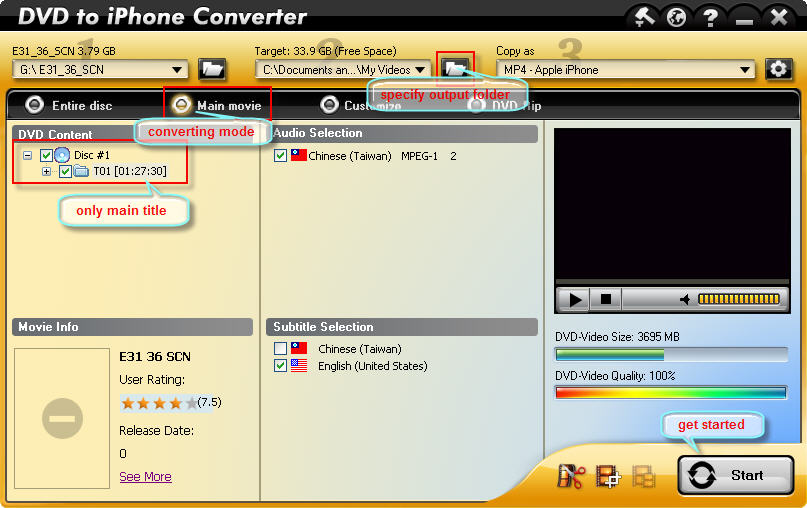The height and width of the screenshot is (508, 807).
Task: Uncheck Chinese (Taiwan) audio track
Action: [x=280, y=155]
